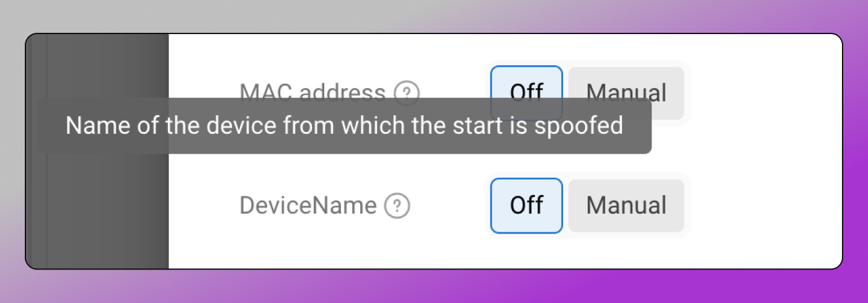Switch MAC address to Manual mode

626,93
